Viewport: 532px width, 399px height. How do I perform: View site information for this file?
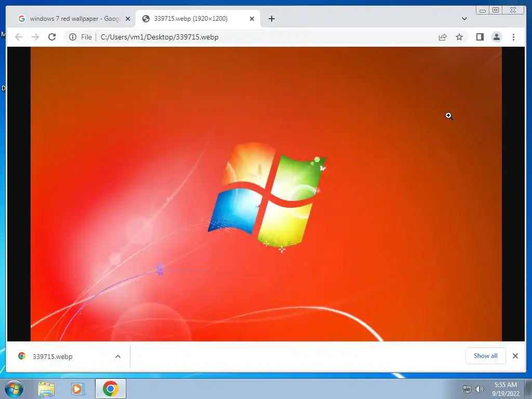coord(73,37)
